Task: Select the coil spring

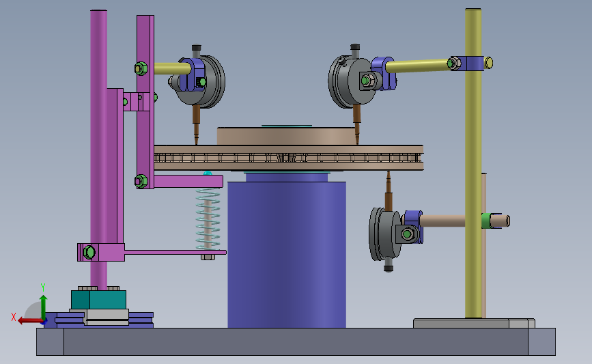Action: coord(208,219)
